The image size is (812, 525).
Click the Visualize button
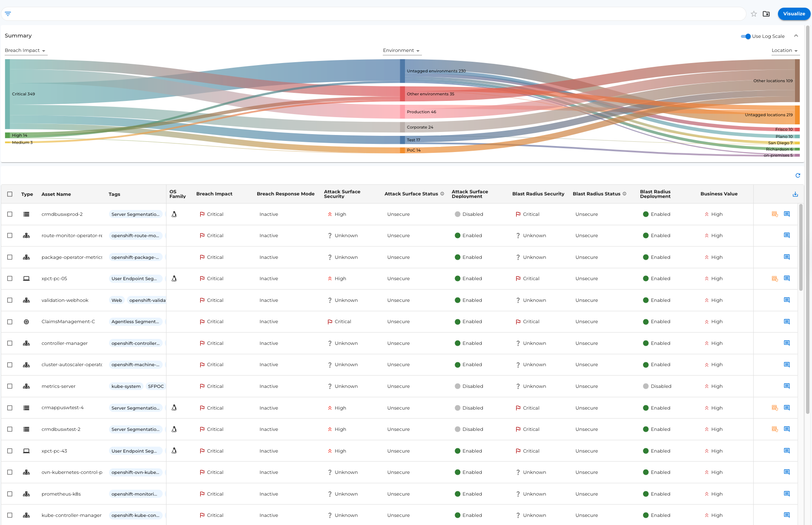coord(793,14)
